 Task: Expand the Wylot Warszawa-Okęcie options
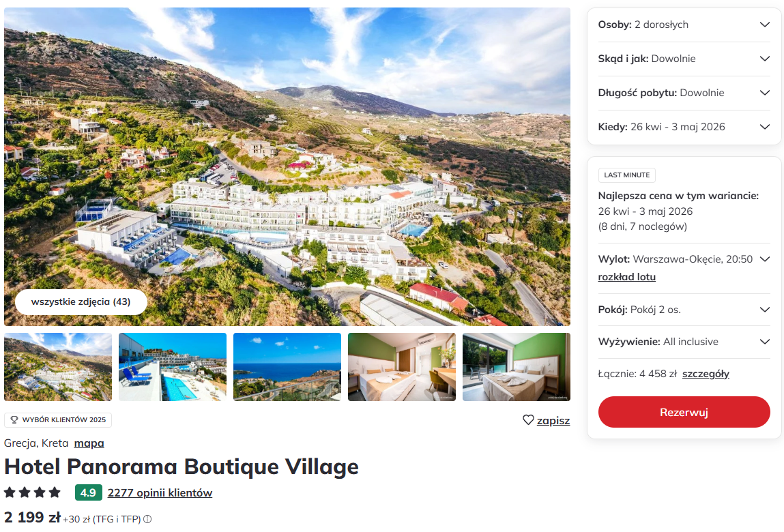[x=764, y=259]
